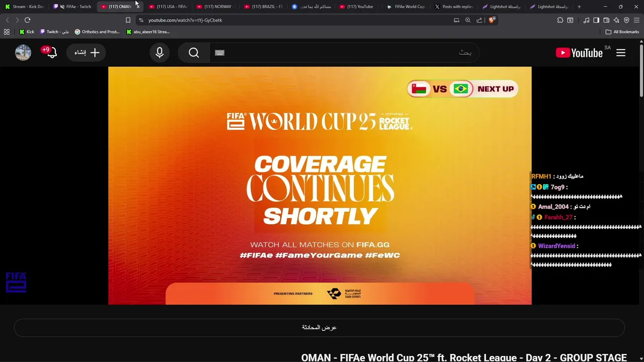
Task: Open the YouTube hamburger guide menu
Action: (x=621, y=53)
